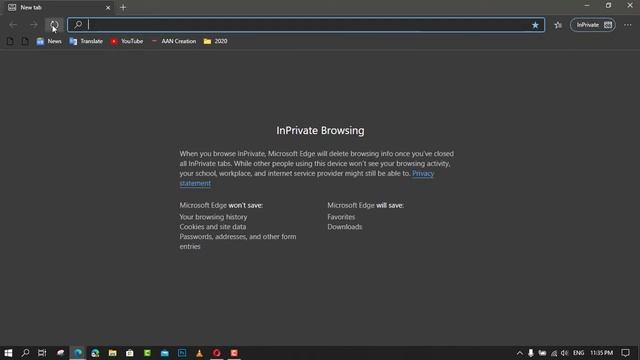Open the Translate favorite

click(x=86, y=41)
